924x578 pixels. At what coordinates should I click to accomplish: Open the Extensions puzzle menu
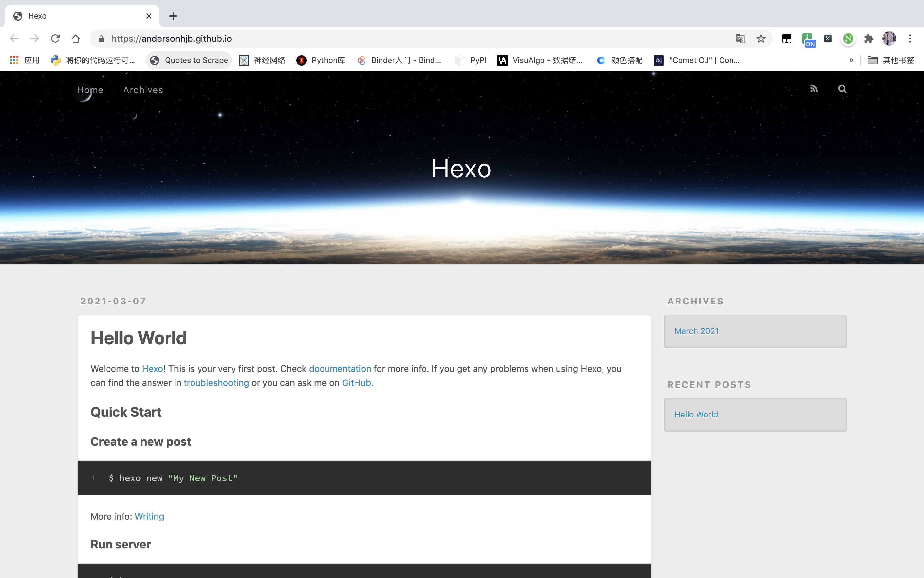(868, 39)
